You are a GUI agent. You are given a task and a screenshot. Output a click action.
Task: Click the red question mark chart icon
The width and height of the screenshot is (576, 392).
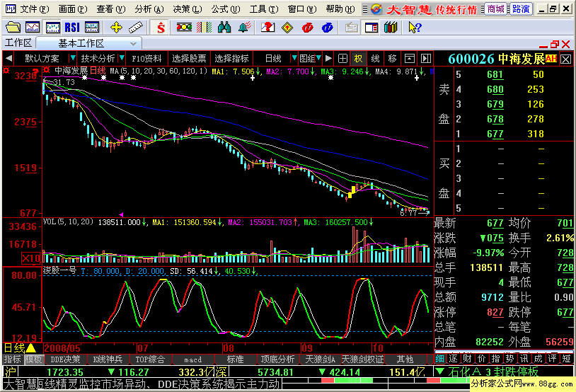pyautogui.click(x=267, y=28)
